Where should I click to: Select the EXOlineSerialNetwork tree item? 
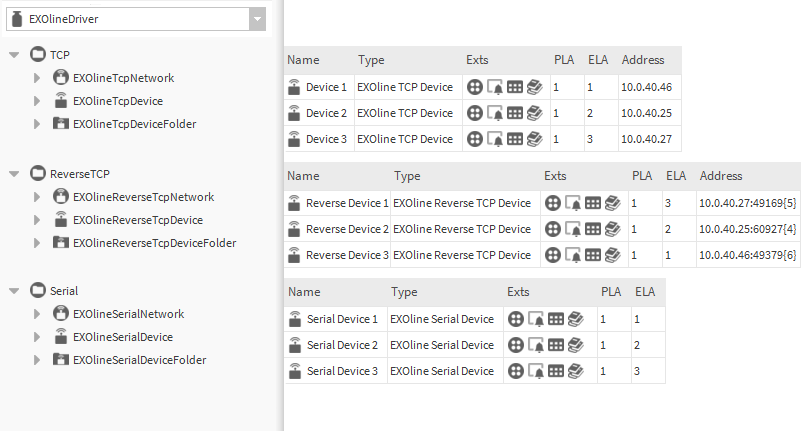click(128, 314)
